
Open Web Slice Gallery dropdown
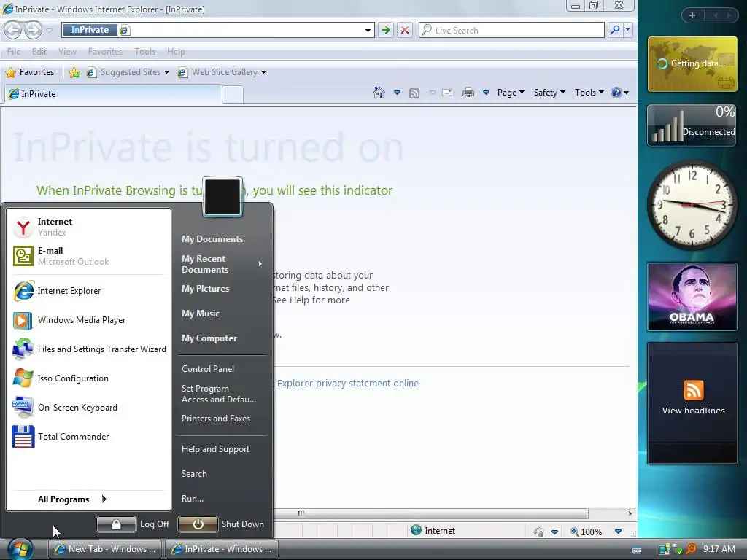click(222, 72)
